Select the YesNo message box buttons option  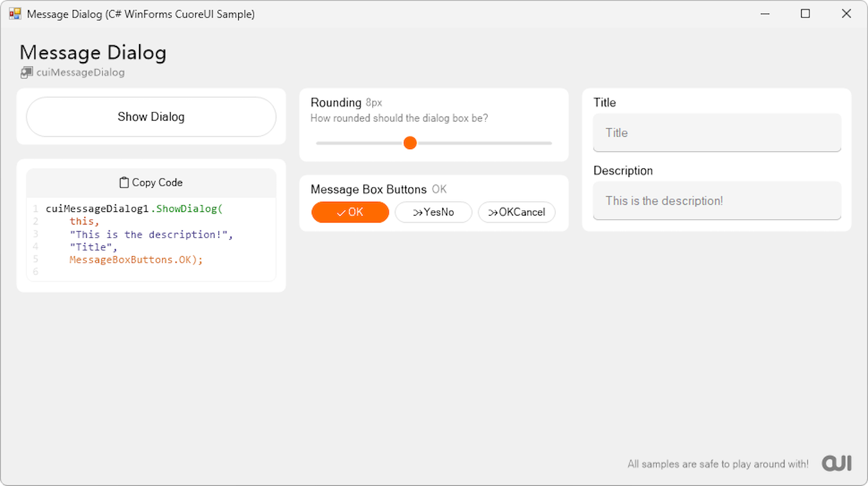[x=433, y=212]
